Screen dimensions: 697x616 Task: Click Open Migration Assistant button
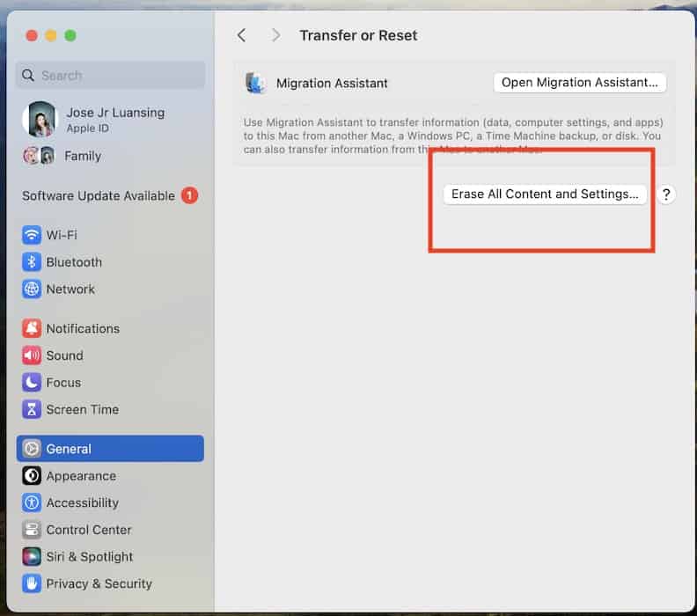pyautogui.click(x=579, y=83)
